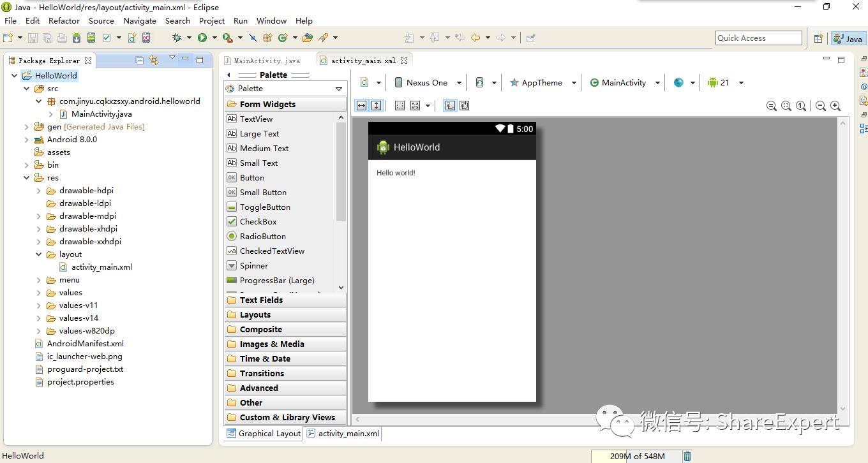
Task: Open the Refactor menu
Action: 64,21
